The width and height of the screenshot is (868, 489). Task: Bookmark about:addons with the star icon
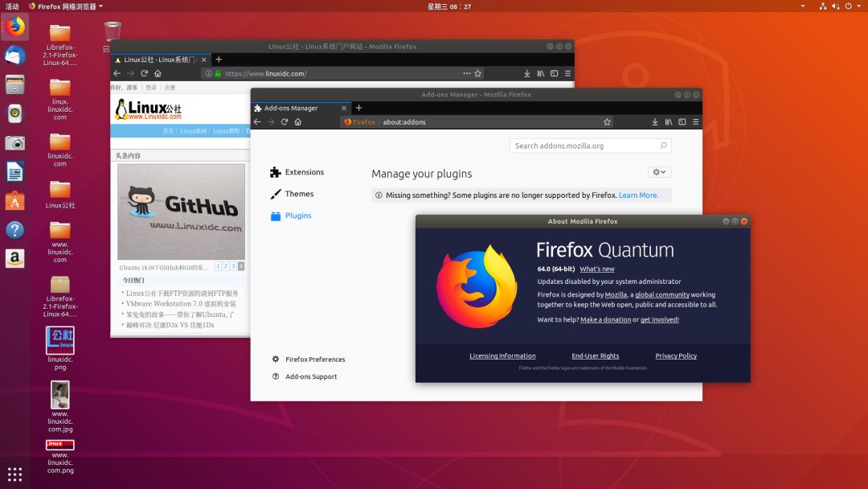click(608, 121)
